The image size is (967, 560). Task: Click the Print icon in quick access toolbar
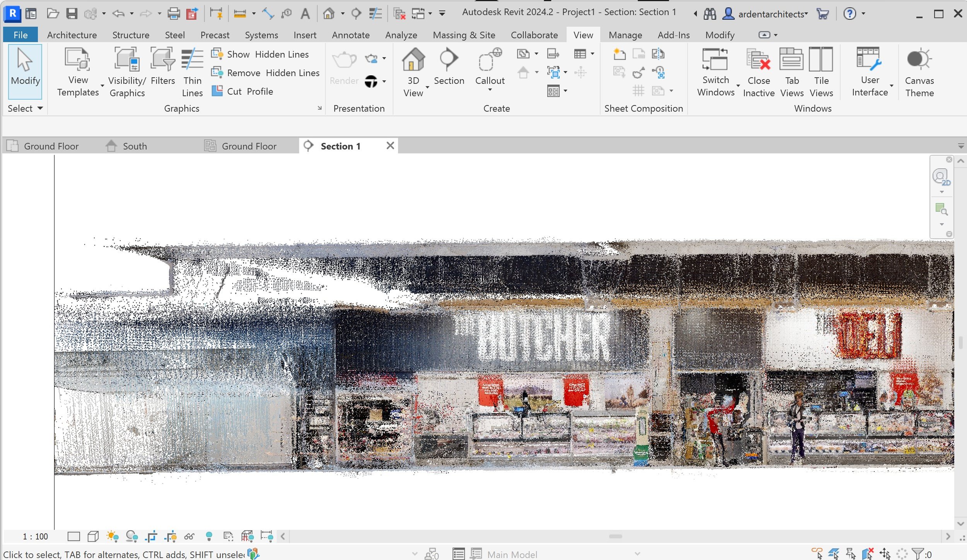pyautogui.click(x=174, y=14)
